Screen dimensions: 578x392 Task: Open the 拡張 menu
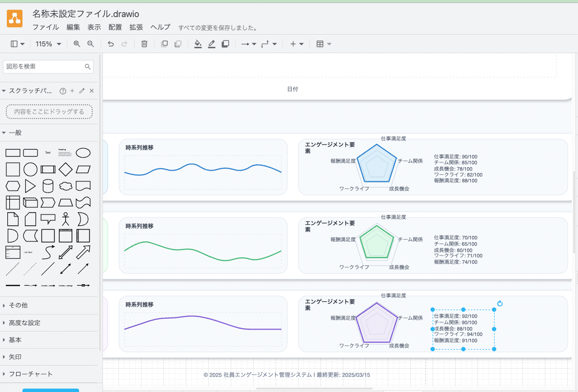(136, 27)
